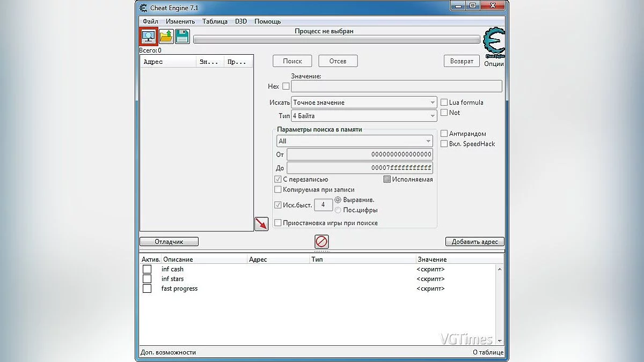Click the red arrow icon near the search panel
The height and width of the screenshot is (362, 644).
(x=261, y=224)
